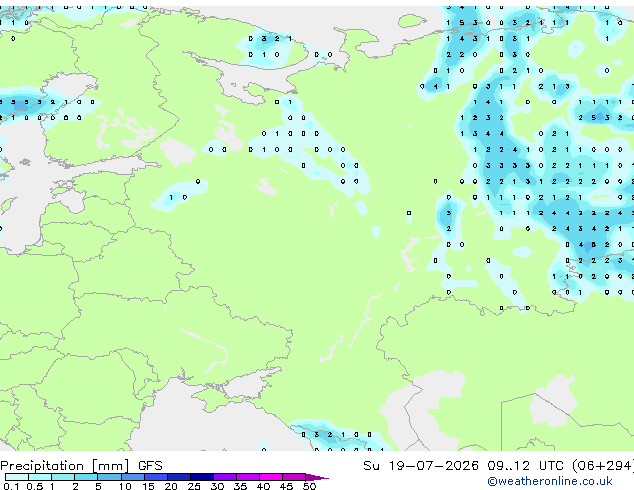This screenshot has height=490, width=634.
Task: Pick the 45–50 mm legend swatch
Action: [x=294, y=477]
